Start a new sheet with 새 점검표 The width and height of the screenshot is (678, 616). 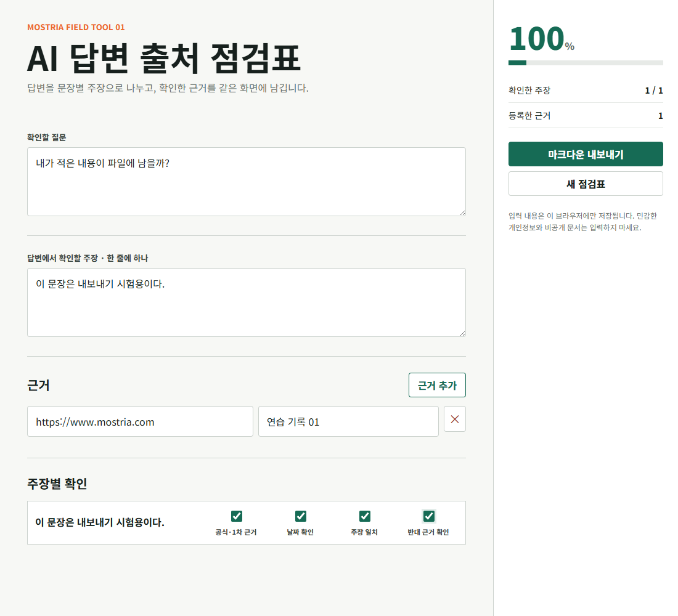(586, 184)
